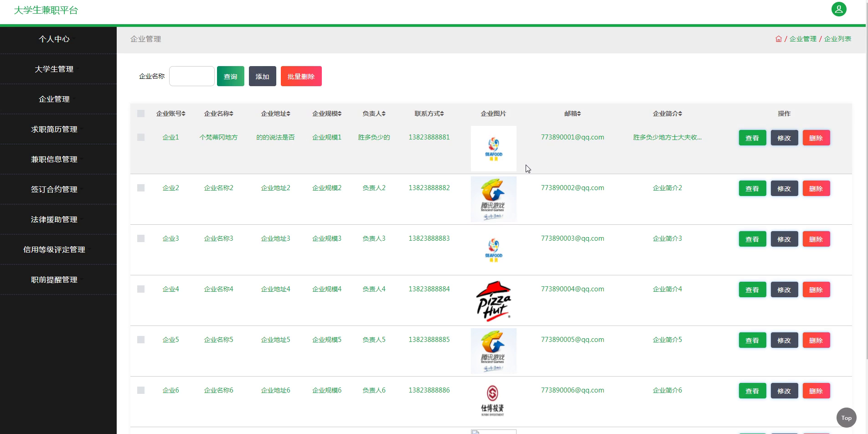Focus the 企业名称 search input field
Viewport: 868px width, 434px height.
point(192,76)
